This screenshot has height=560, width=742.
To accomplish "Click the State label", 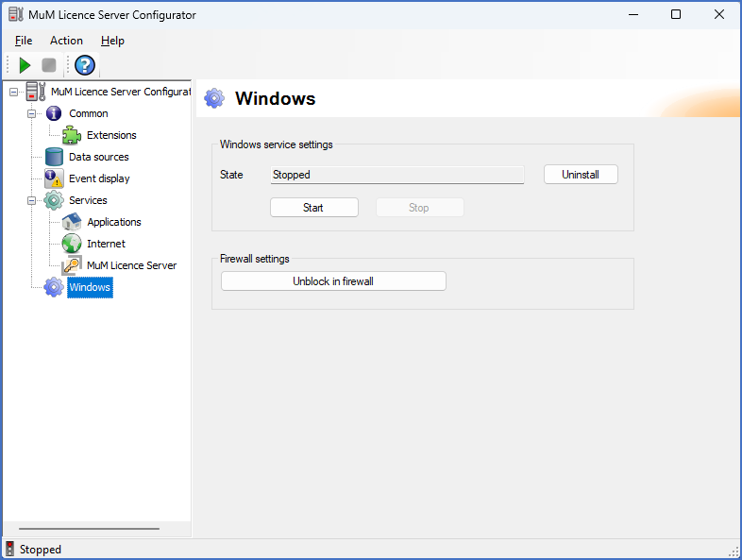I will pyautogui.click(x=231, y=175).
